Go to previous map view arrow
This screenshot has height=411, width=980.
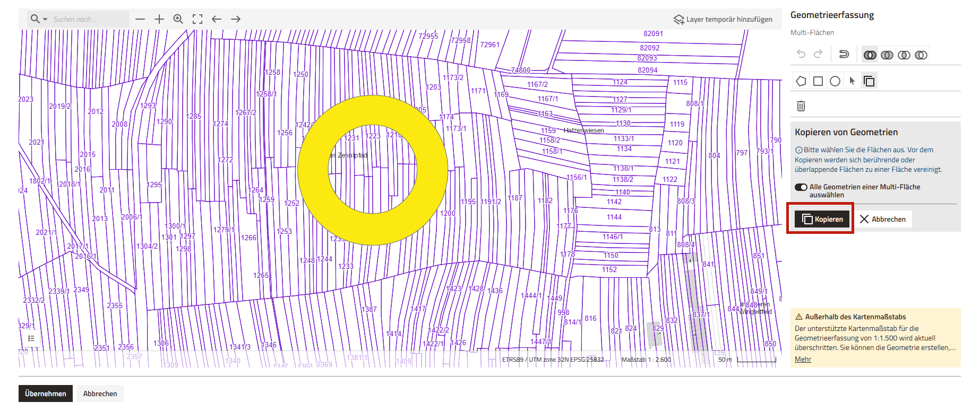217,19
